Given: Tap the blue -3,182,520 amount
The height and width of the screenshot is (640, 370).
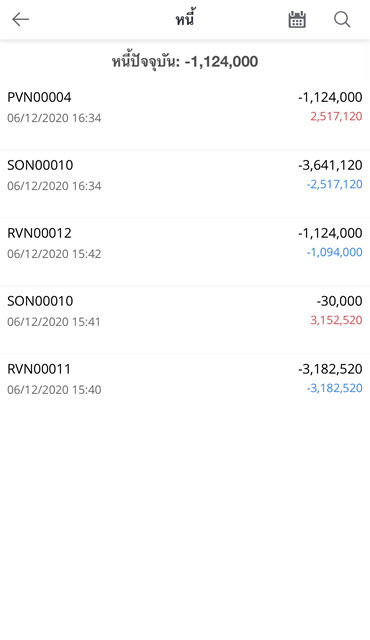Looking at the screenshot, I should 335,388.
